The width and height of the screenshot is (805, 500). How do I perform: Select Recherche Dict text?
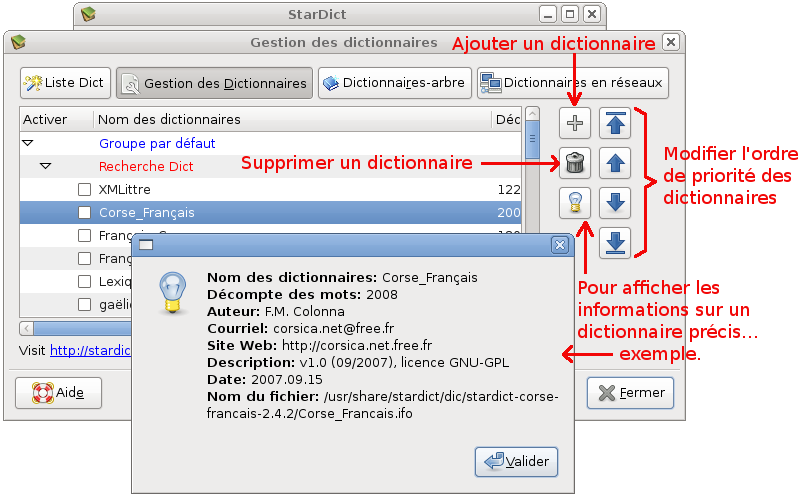pos(146,166)
